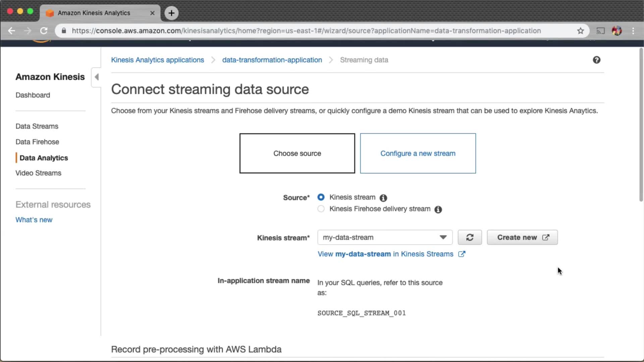The width and height of the screenshot is (644, 362).
Task: Open the Chrome three-dot menu
Action: pos(633,31)
